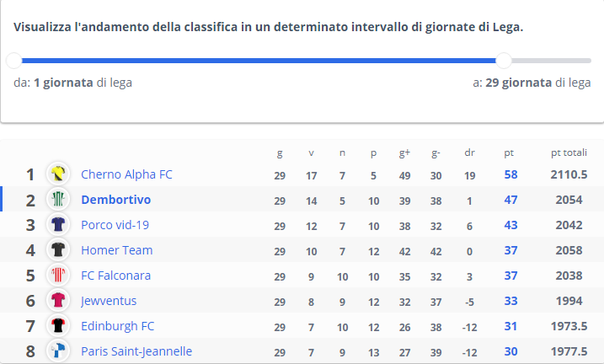
Task: Click the 'pt totali' column header
Action: point(569,153)
